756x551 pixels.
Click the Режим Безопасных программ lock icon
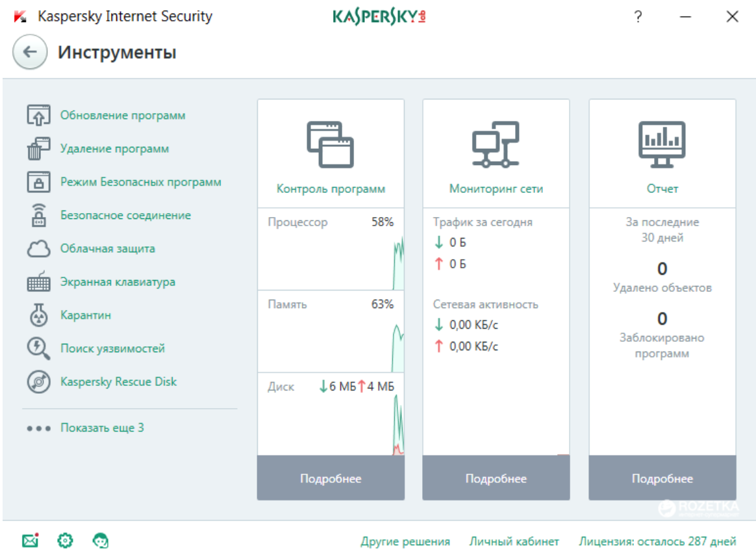38,182
